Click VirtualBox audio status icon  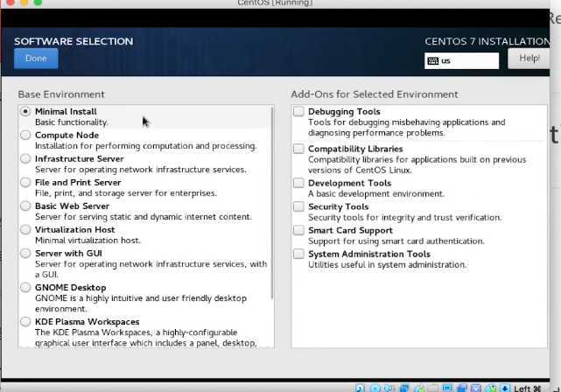click(x=388, y=388)
